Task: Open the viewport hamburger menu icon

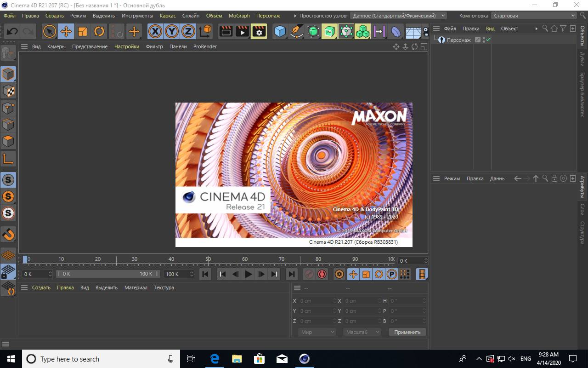Action: pyautogui.click(x=24, y=46)
